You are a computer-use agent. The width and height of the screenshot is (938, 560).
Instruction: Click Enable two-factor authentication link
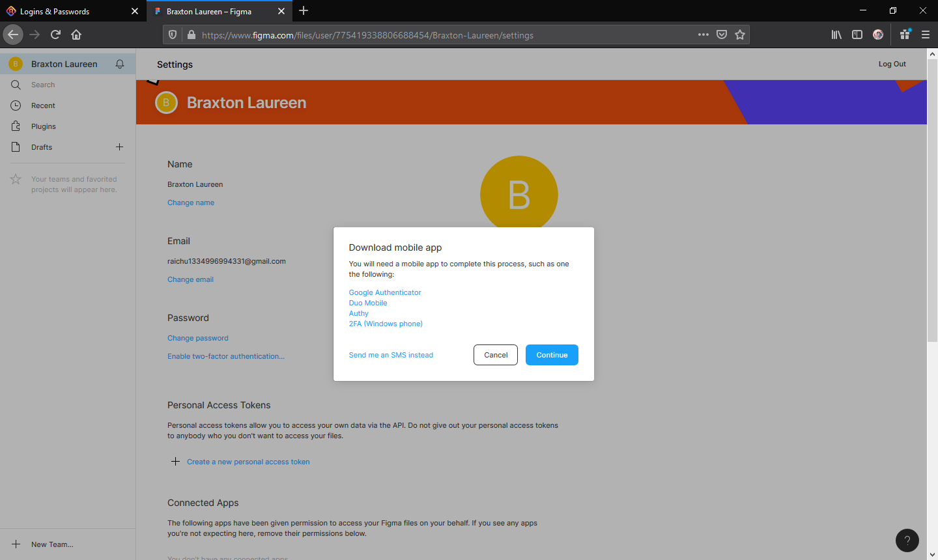(x=226, y=356)
